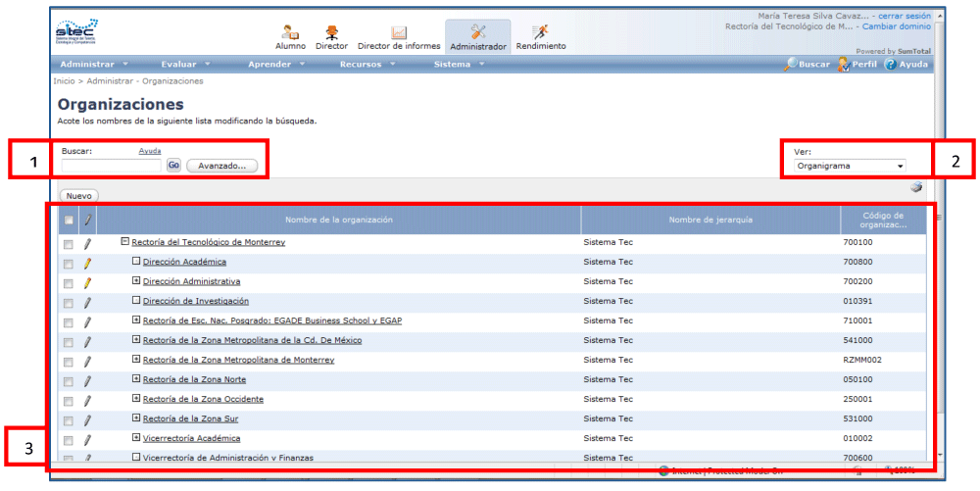Toggle the select-all checkbox in table header

point(69,221)
